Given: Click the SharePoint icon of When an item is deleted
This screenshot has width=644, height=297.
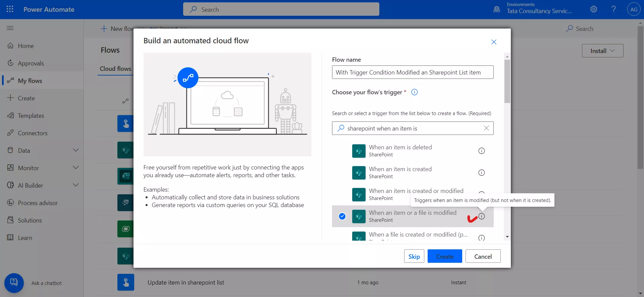Looking at the screenshot, I should click(359, 151).
